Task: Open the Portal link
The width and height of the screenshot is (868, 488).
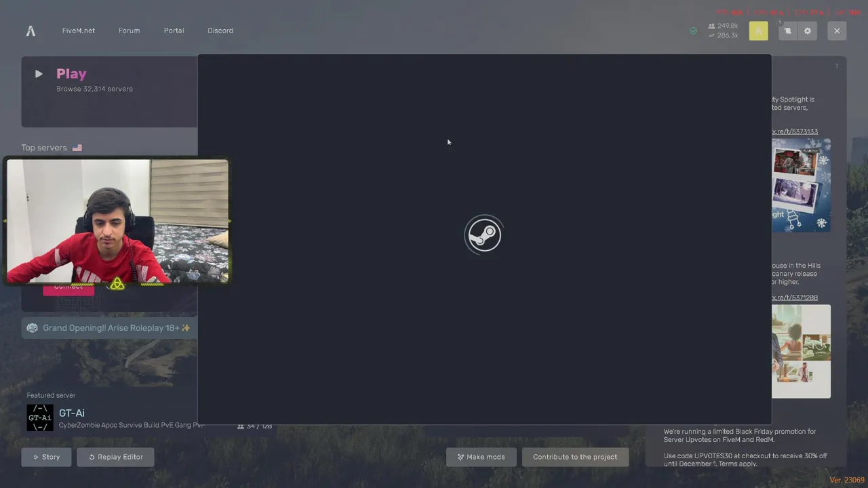Action: click(174, 30)
